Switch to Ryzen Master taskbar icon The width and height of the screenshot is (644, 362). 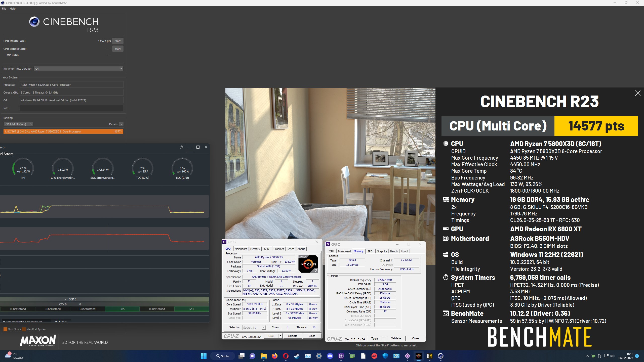[x=418, y=356]
